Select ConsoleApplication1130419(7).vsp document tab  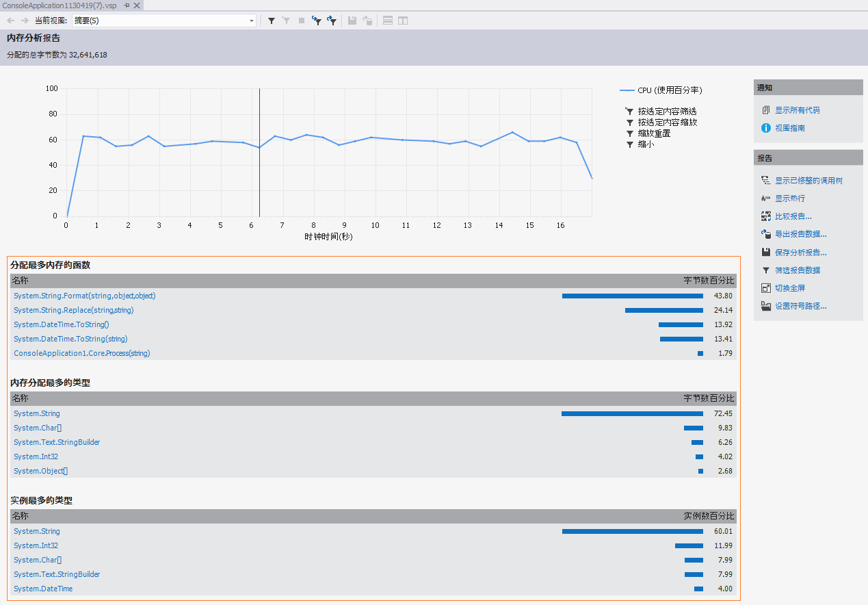59,5
